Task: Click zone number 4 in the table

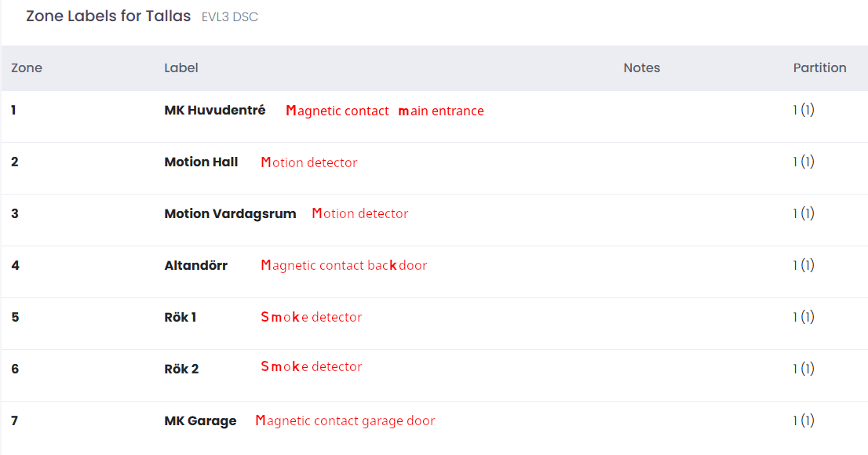Action: click(x=15, y=266)
